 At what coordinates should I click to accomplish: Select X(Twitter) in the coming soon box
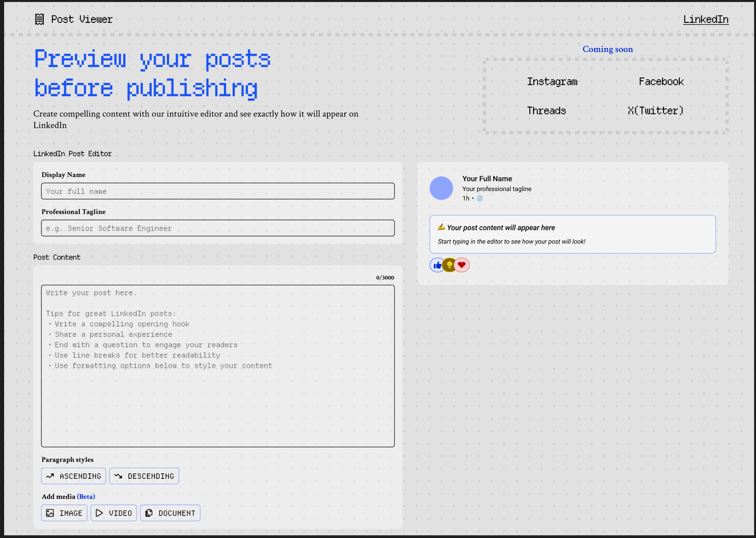655,111
